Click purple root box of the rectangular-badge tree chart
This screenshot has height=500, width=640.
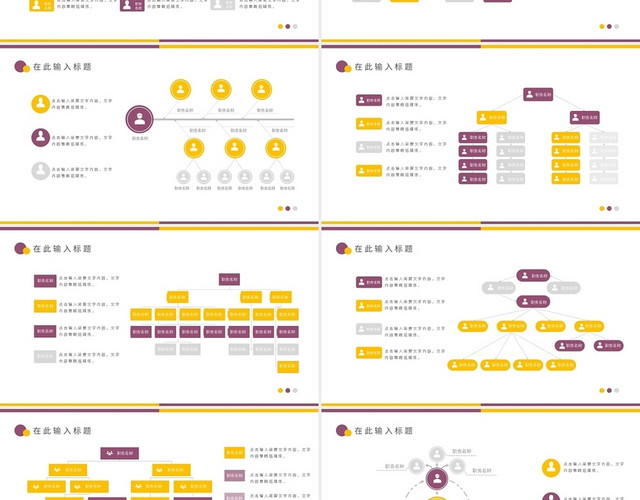[x=538, y=94]
